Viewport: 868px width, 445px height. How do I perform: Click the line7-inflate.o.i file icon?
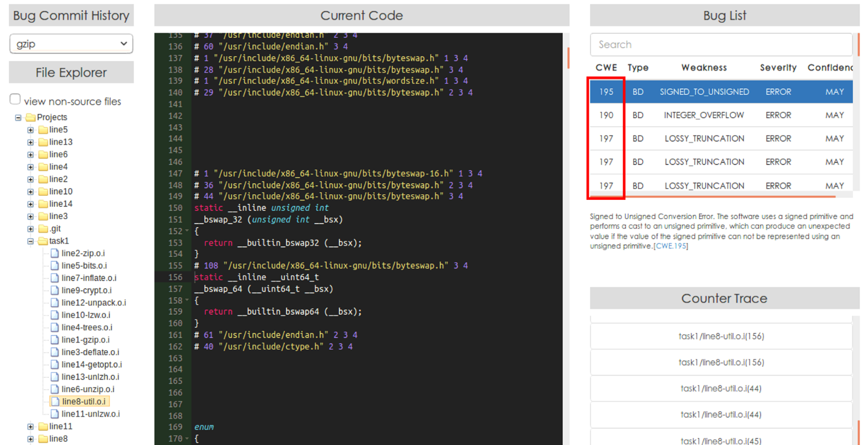pos(54,278)
